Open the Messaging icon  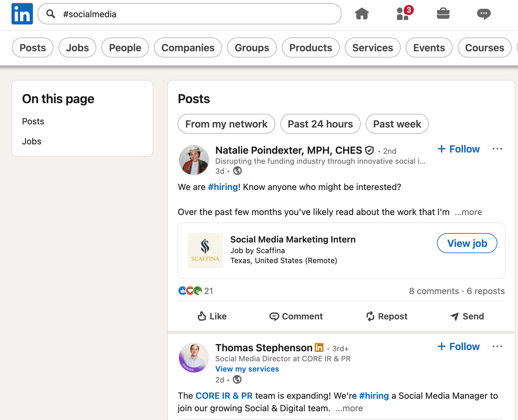[484, 14]
